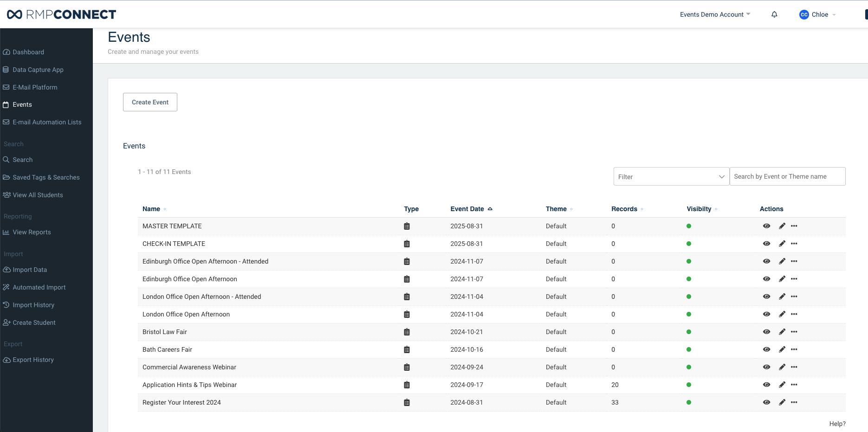Screen dimensions: 868x432
Task: Click eye icon for Edinburgh Office Open Afternoon - Attended
Action: 766,261
